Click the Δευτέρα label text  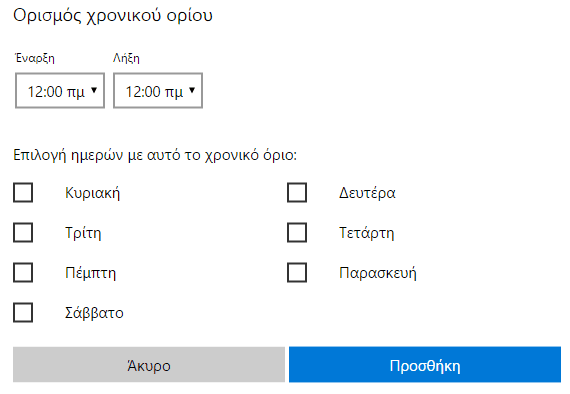click(x=367, y=193)
